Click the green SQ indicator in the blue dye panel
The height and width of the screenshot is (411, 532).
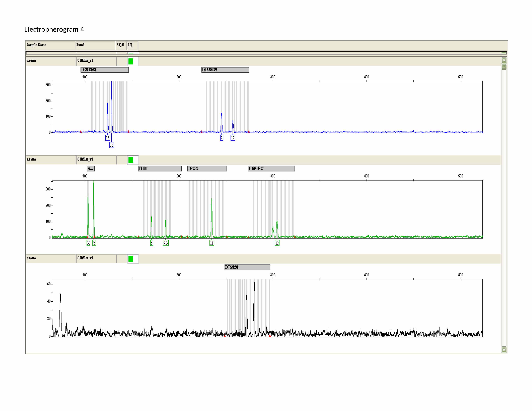(131, 61)
